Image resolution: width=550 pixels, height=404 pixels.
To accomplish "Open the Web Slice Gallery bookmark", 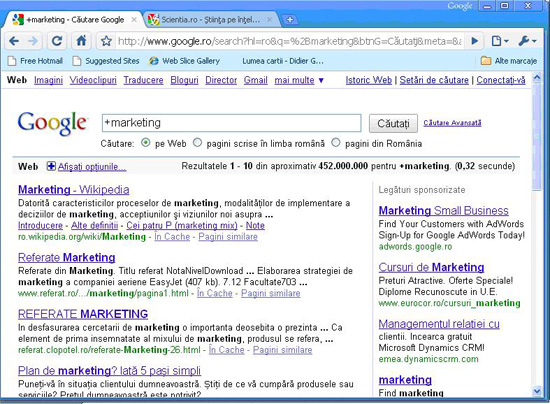I will (x=184, y=61).
